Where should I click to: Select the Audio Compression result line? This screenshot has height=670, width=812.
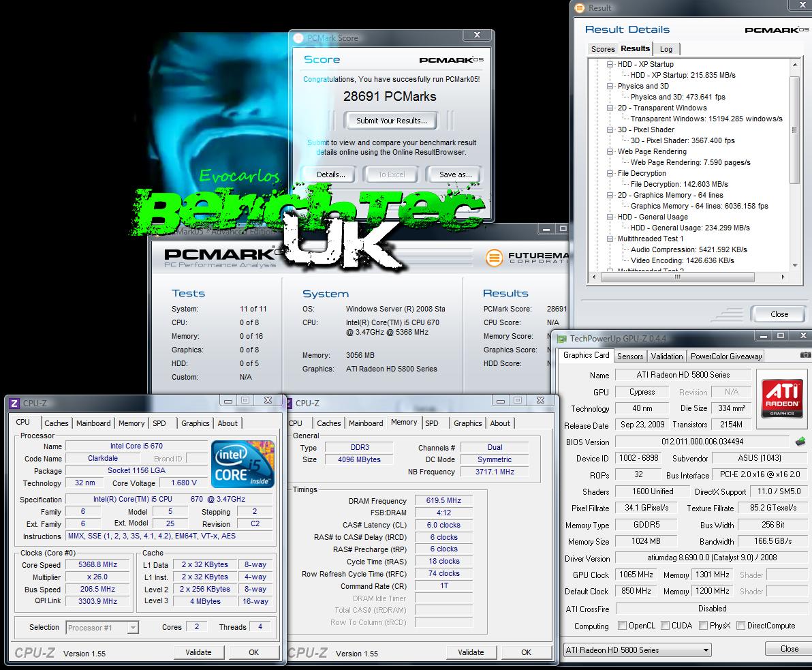click(x=689, y=249)
